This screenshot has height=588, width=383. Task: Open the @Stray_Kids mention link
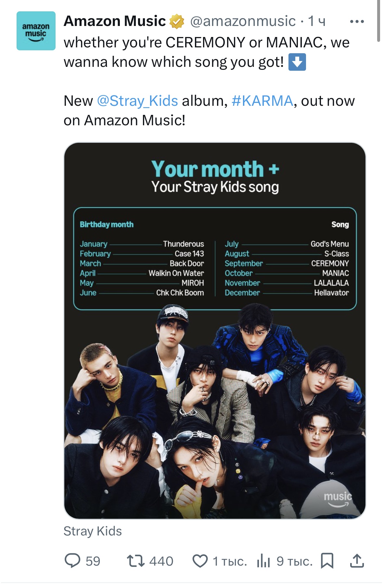coord(137,101)
